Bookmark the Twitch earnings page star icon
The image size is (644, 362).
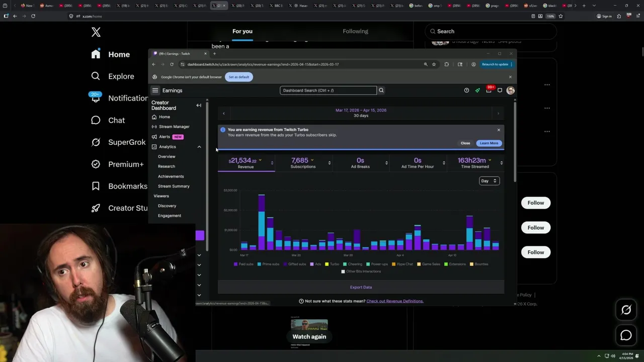(434, 64)
